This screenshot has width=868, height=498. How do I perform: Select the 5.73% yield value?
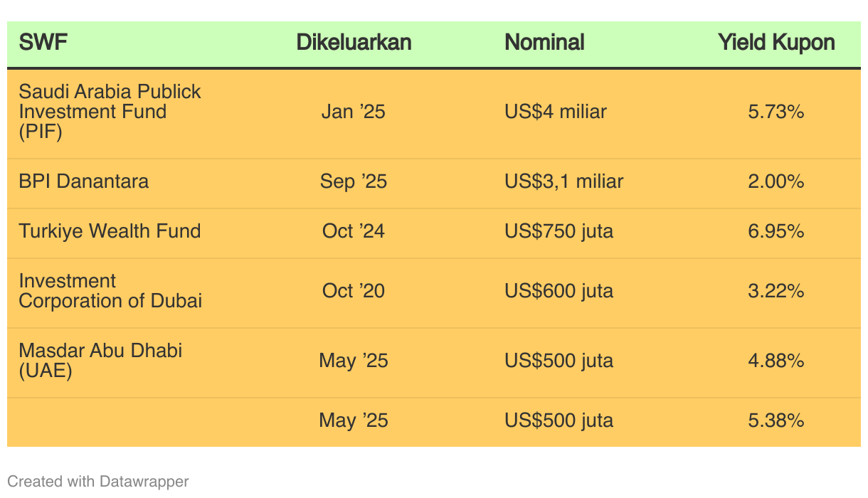tap(776, 112)
